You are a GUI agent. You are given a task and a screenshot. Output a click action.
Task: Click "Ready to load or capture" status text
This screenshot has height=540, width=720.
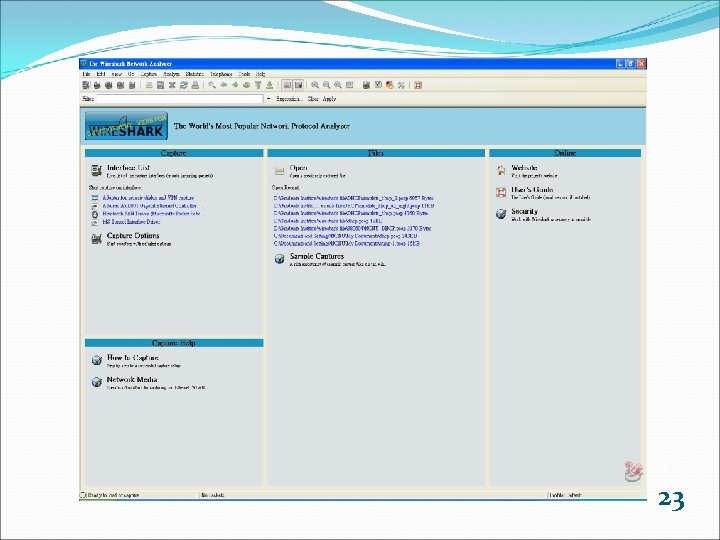coord(113,495)
